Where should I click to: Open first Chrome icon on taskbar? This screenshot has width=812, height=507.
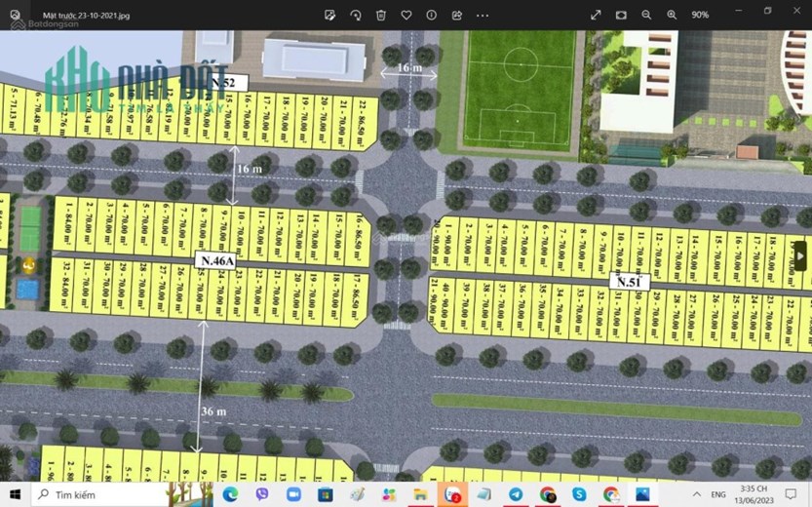click(548, 494)
